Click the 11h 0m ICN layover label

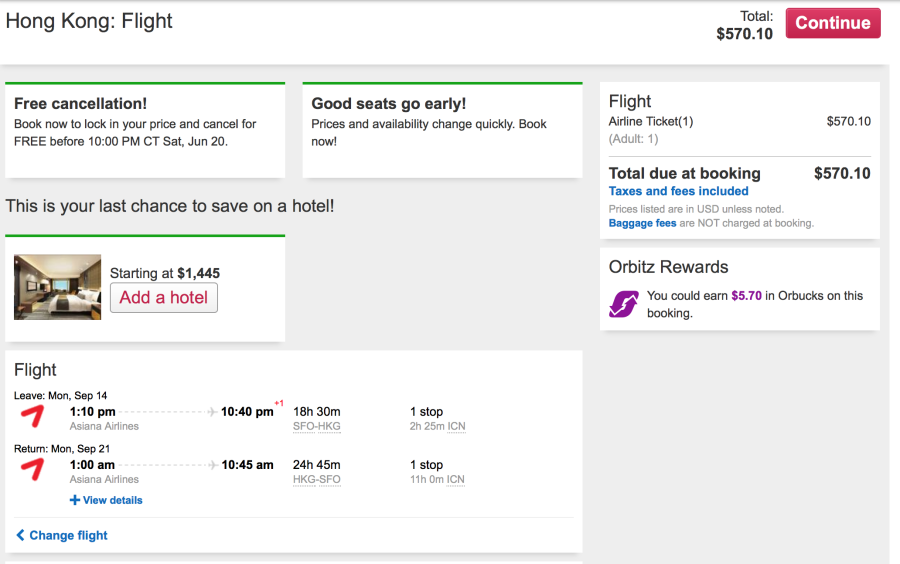point(437,480)
